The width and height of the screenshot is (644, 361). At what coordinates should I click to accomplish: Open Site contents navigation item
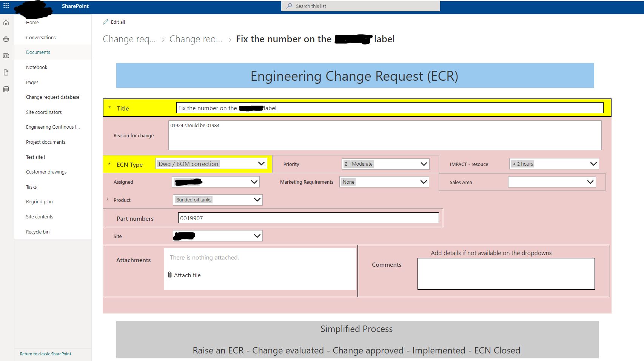[40, 217]
